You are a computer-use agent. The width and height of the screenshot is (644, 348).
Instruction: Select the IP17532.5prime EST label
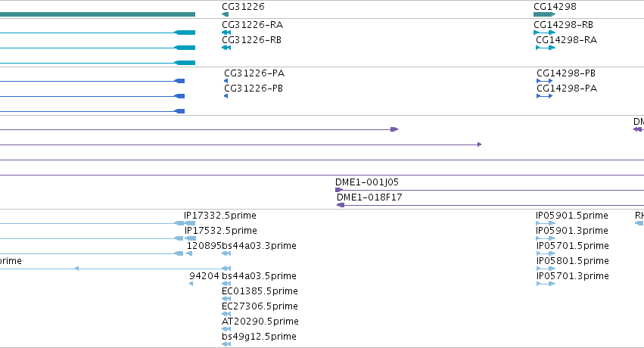pyautogui.click(x=220, y=231)
